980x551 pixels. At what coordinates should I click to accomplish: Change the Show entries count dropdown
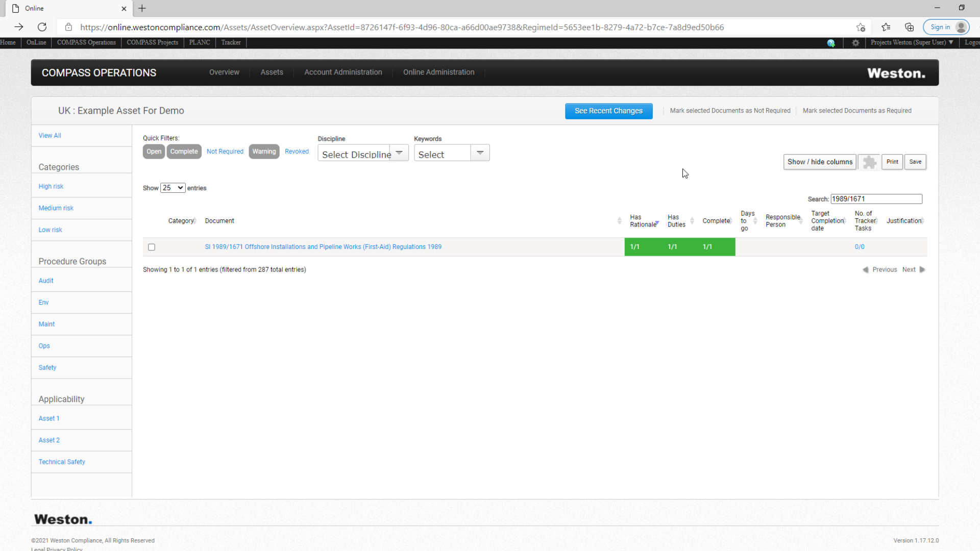pos(173,188)
